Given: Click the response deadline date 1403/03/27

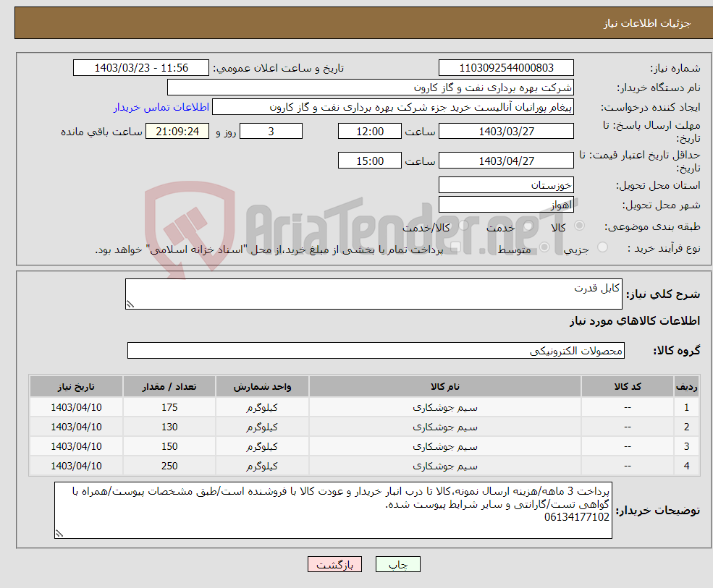Looking at the screenshot, I should [x=506, y=132].
